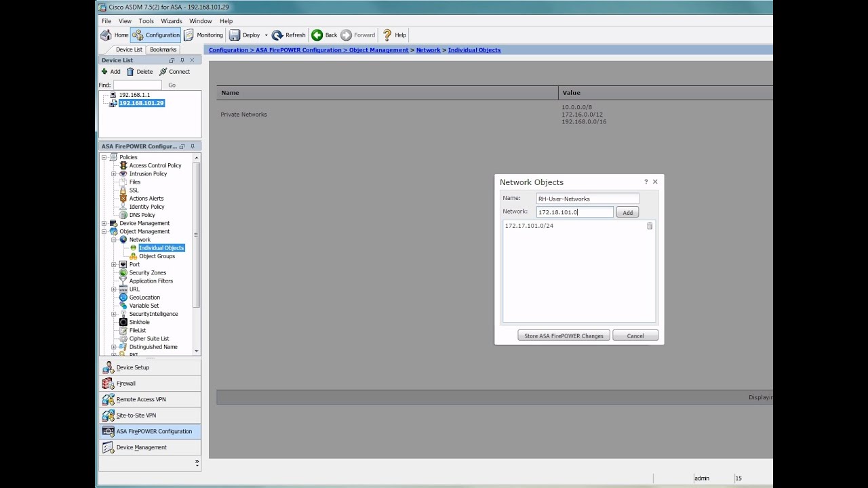This screenshot has width=868, height=488.
Task: Click the Deploy toolbar button
Action: 245,35
